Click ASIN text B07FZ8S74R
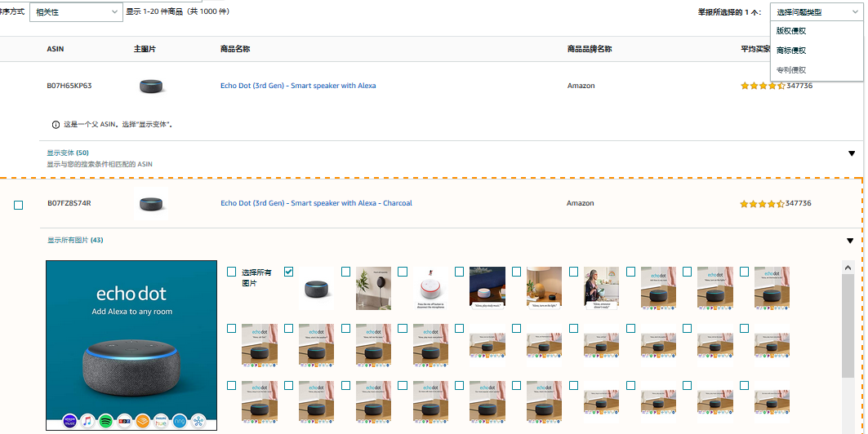Image resolution: width=868 pixels, height=434 pixels. (x=69, y=203)
